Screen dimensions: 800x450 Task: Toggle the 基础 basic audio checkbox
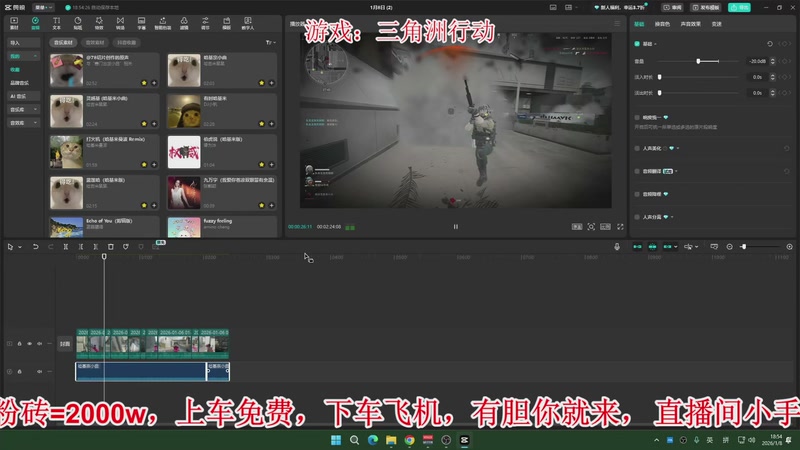coord(637,44)
